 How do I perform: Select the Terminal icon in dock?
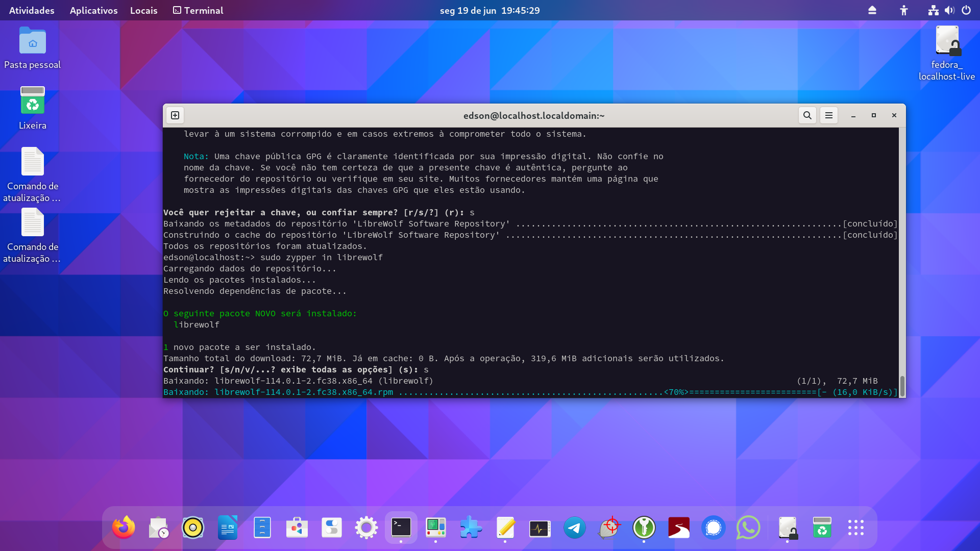pos(401,528)
